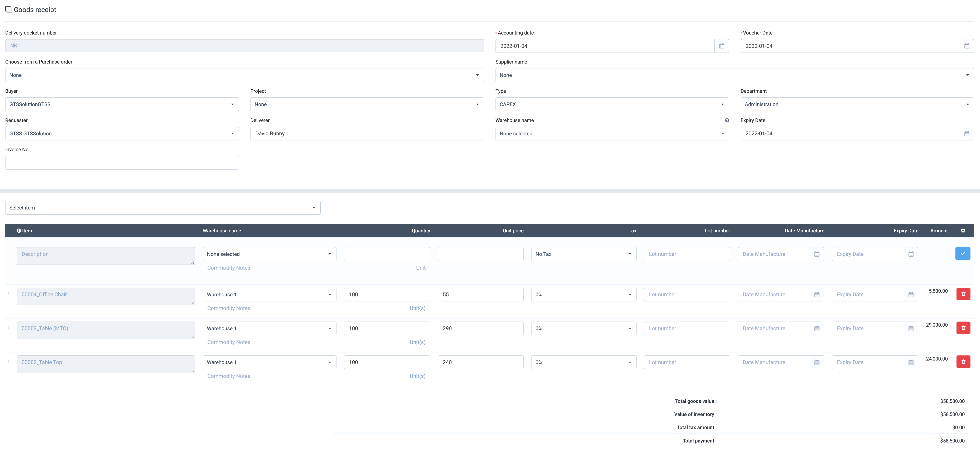Open Voucher Date calendar icon

[966, 46]
